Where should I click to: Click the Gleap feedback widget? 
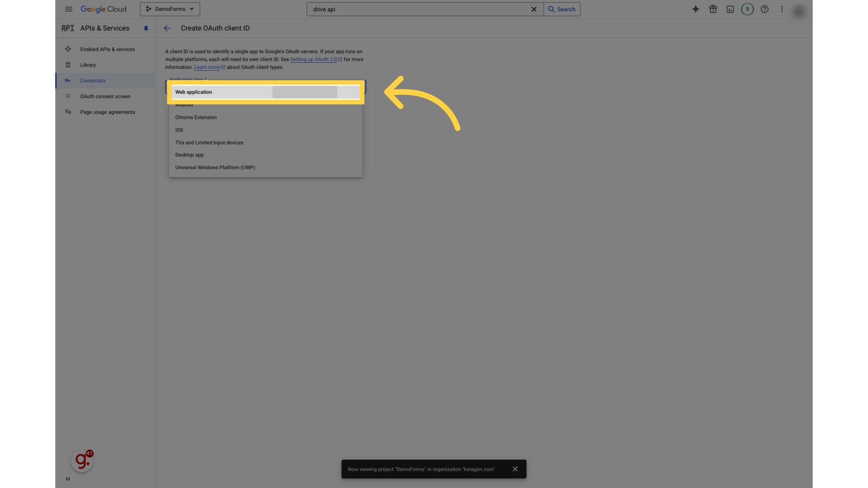pyautogui.click(x=82, y=460)
